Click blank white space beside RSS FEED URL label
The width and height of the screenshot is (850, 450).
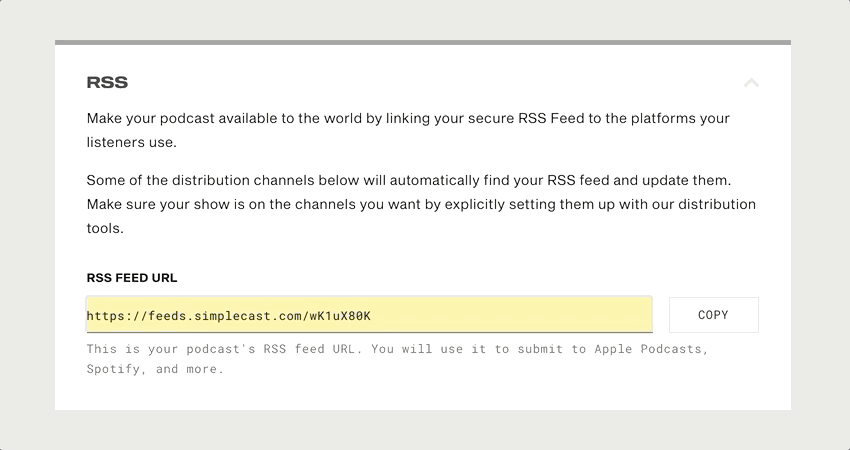click(412, 278)
